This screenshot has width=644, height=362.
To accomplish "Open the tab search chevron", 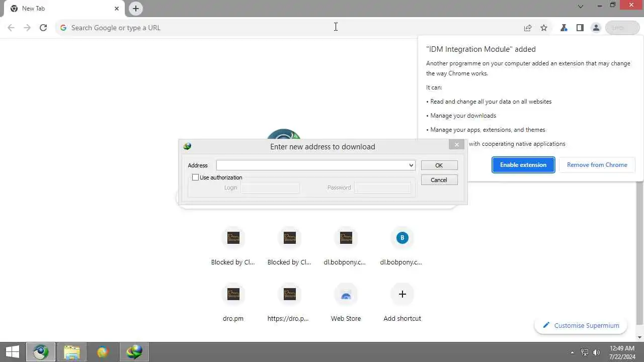I will coord(581,7).
